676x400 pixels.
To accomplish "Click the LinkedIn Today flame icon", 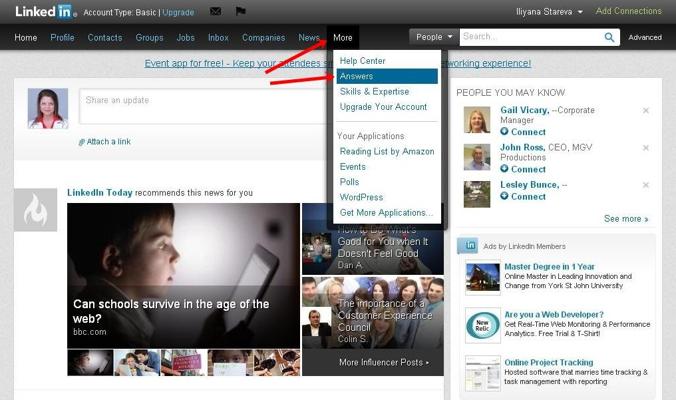I will (35, 210).
